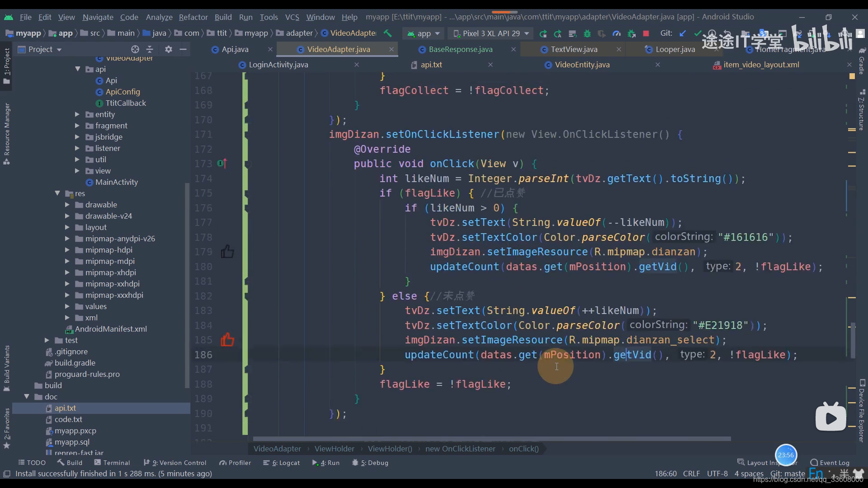Screen dimensions: 868x488
Task: Collapse the api folder arrow
Action: point(78,69)
